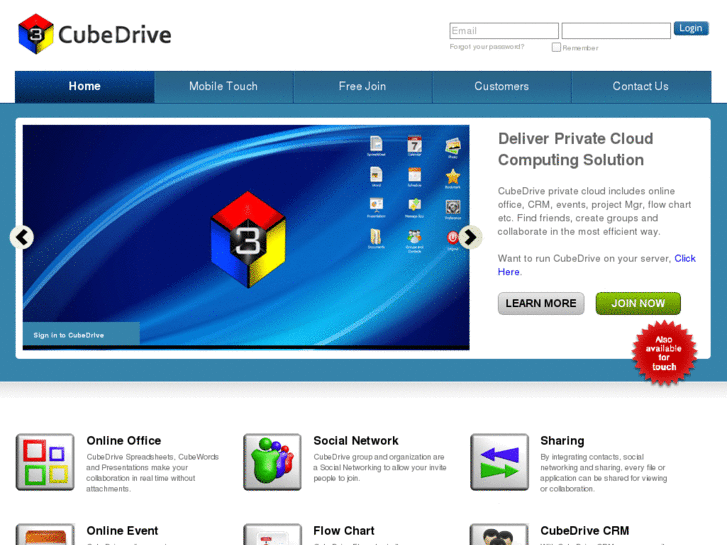Click the LEARN MORE button

click(541, 303)
